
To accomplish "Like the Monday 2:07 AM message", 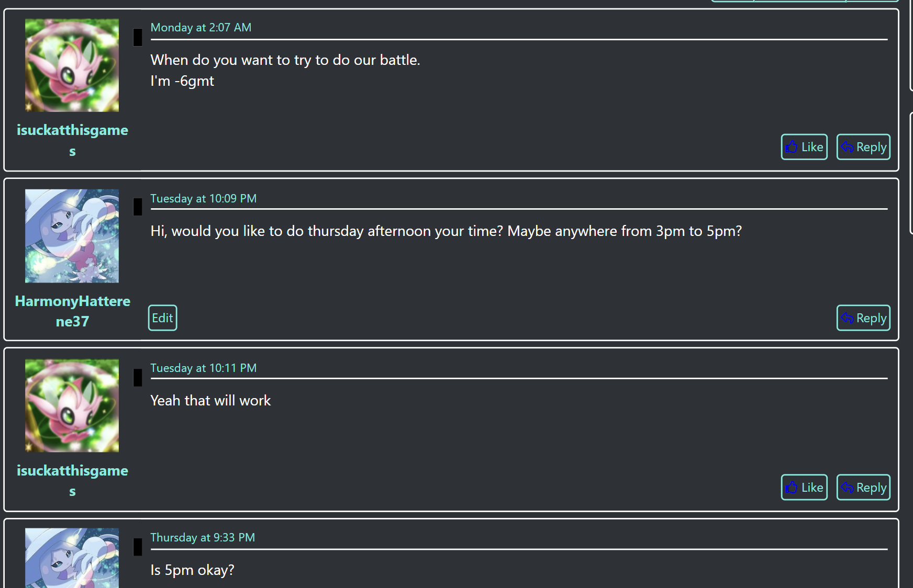I will point(804,147).
